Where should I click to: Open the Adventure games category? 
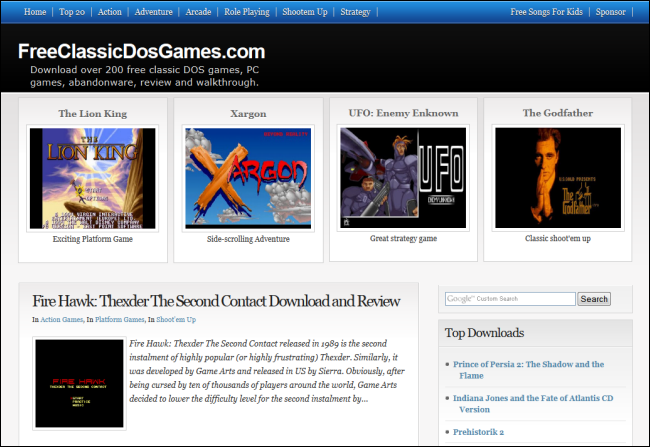(x=153, y=12)
